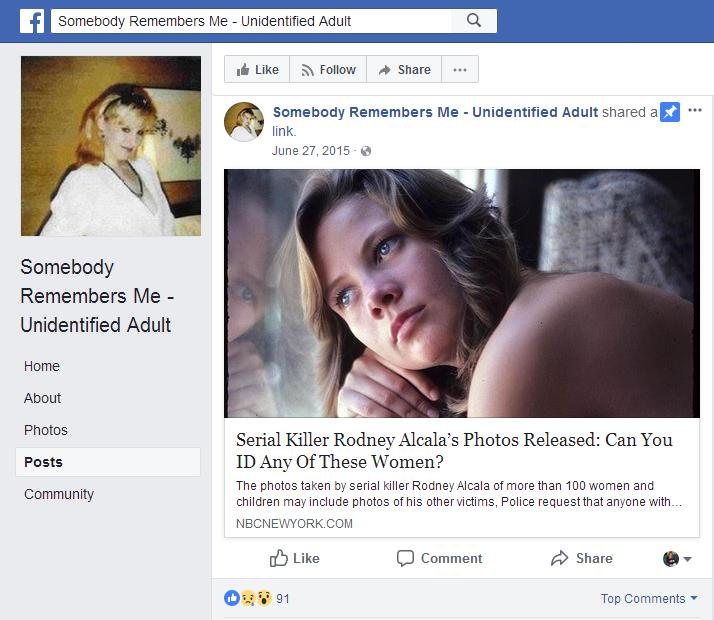Open the post options ellipsis menu
Screen dimensions: 714x620
pyautogui.click(x=695, y=110)
